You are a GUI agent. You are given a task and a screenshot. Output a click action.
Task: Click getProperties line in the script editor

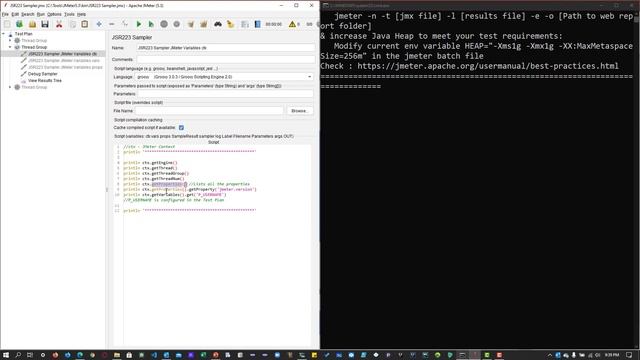click(187, 184)
